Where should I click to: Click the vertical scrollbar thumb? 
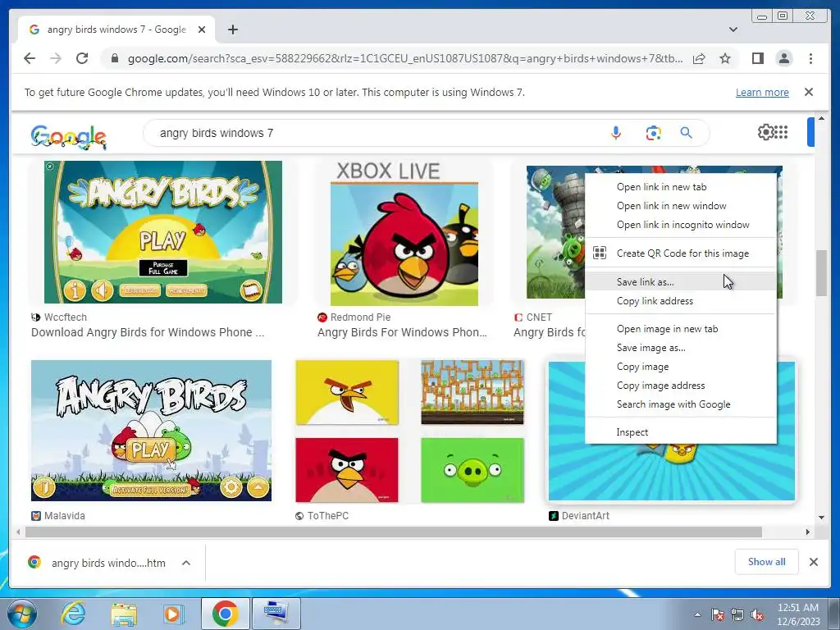click(821, 272)
